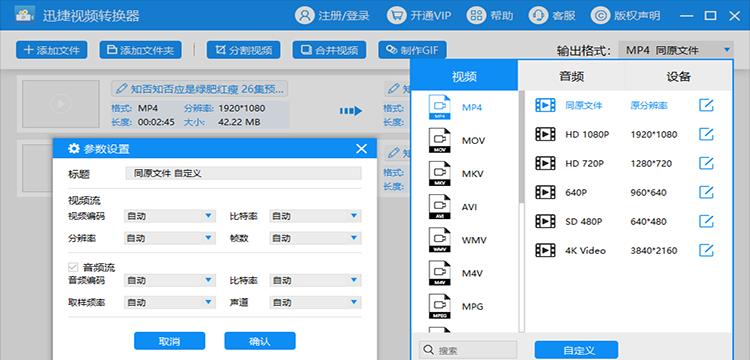Select the MPG format file icon
Image resolution: width=750 pixels, height=360 pixels.
tap(439, 306)
